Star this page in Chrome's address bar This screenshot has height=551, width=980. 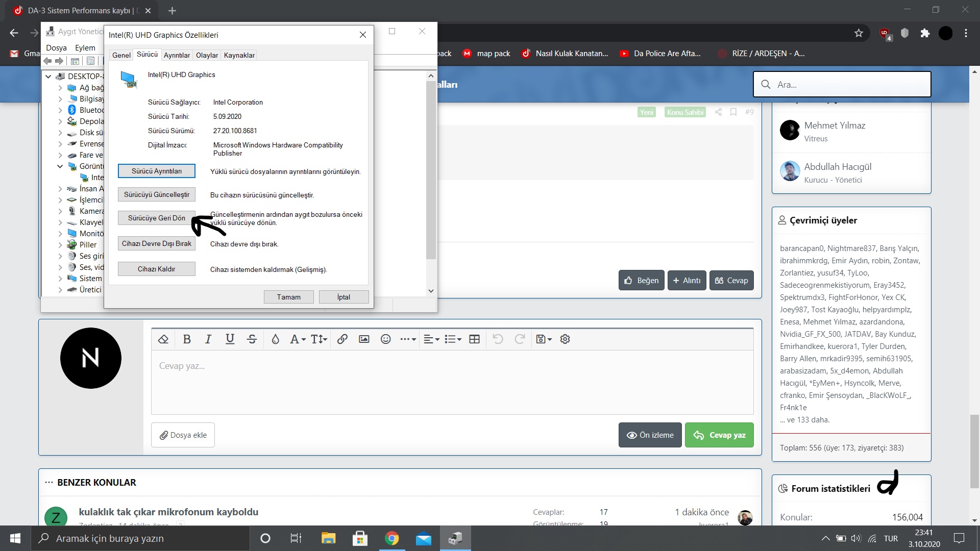click(859, 33)
